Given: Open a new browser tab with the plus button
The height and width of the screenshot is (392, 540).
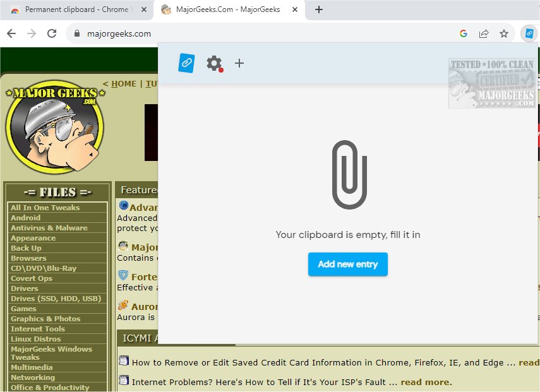Looking at the screenshot, I should pyautogui.click(x=318, y=9).
